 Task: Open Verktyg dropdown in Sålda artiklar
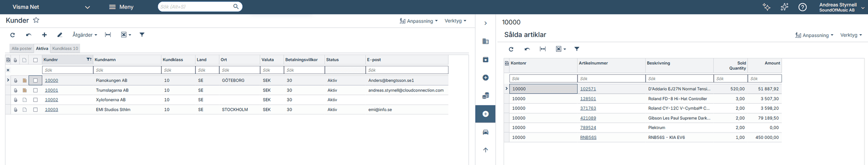click(851, 35)
